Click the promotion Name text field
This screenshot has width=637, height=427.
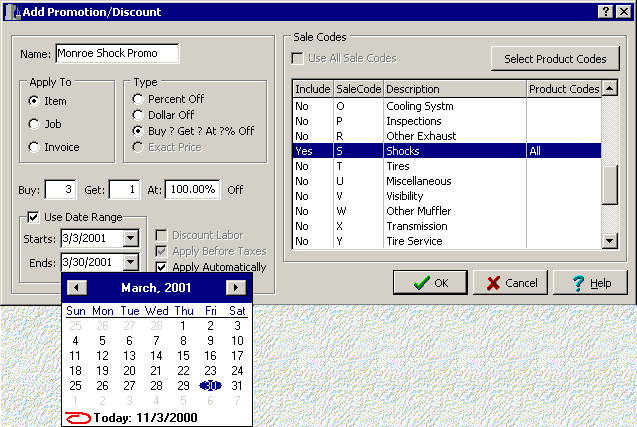point(116,53)
